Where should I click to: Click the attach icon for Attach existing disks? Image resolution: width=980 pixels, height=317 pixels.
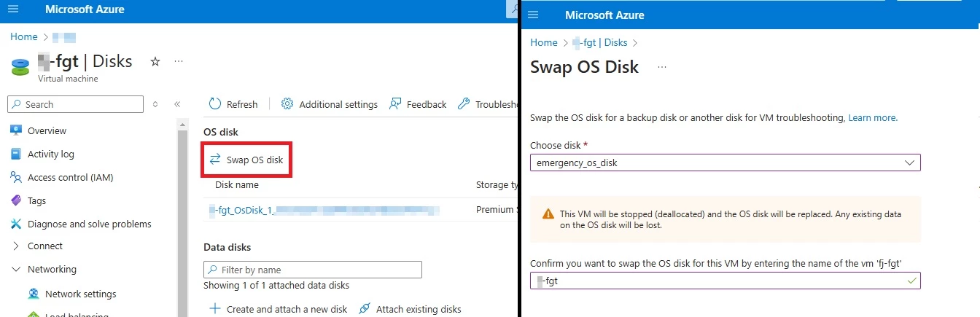365,309
